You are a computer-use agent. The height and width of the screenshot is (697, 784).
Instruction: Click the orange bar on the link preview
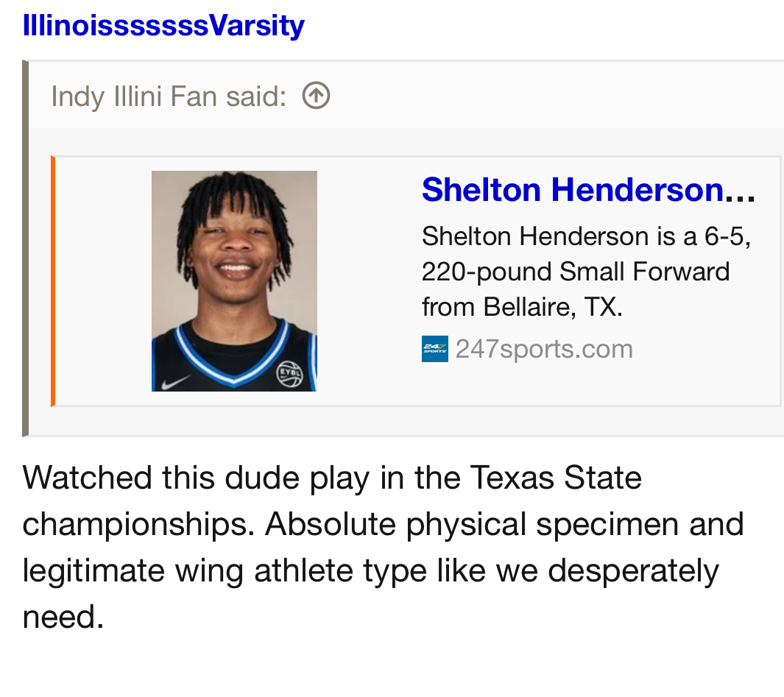coord(53,280)
